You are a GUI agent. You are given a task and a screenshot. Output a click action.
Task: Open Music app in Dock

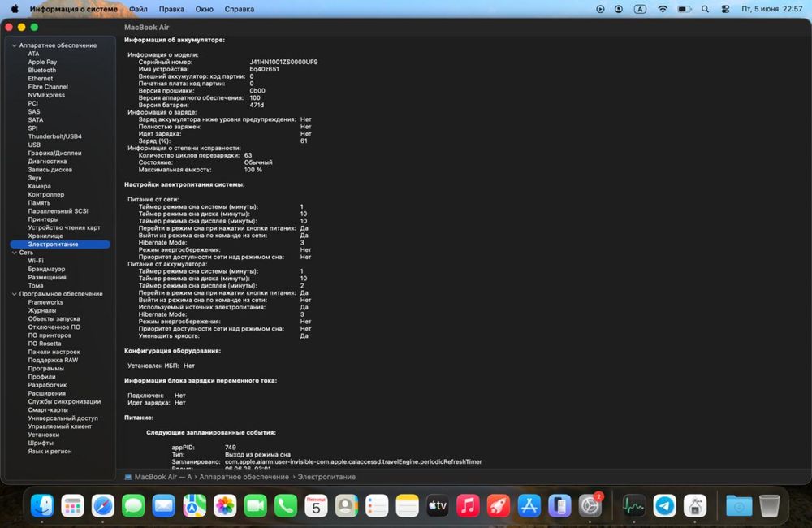pos(469,506)
